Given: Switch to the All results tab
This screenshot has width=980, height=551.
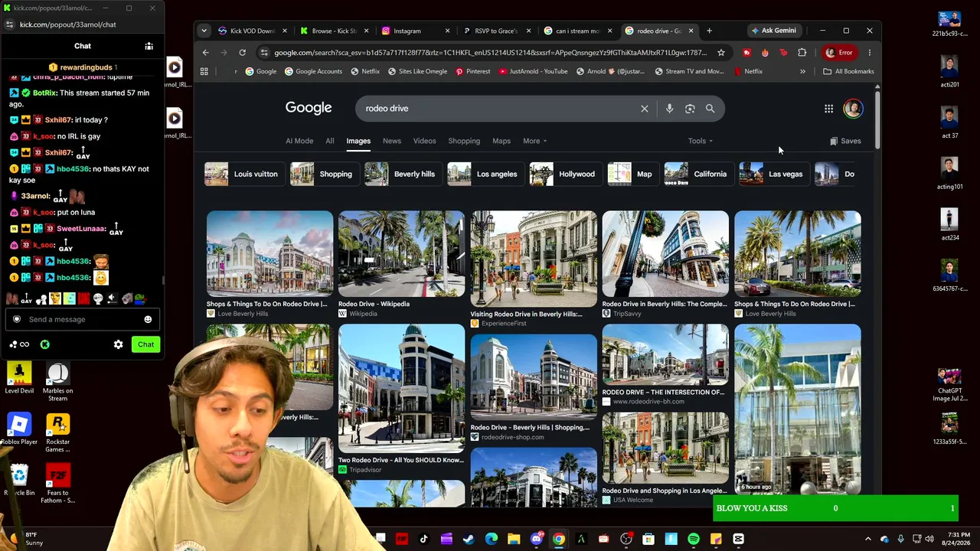Looking at the screenshot, I should point(330,141).
